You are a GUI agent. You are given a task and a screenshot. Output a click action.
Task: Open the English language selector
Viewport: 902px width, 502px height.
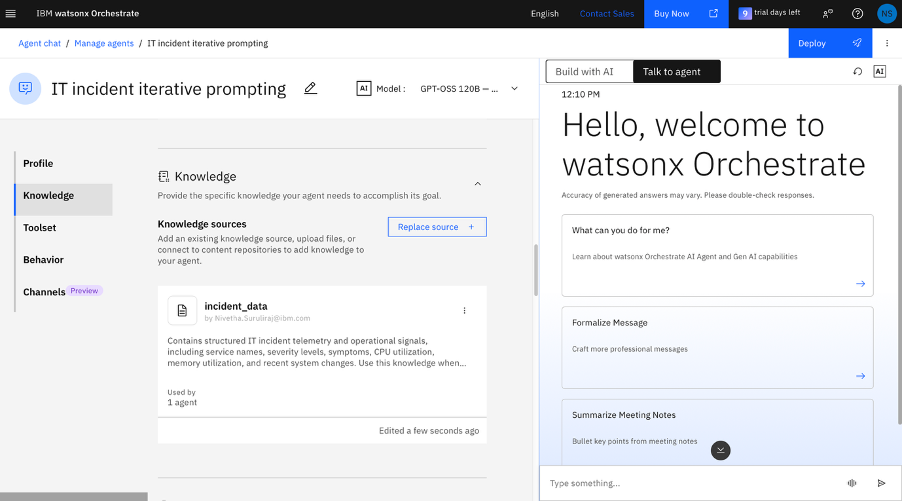[x=544, y=14]
